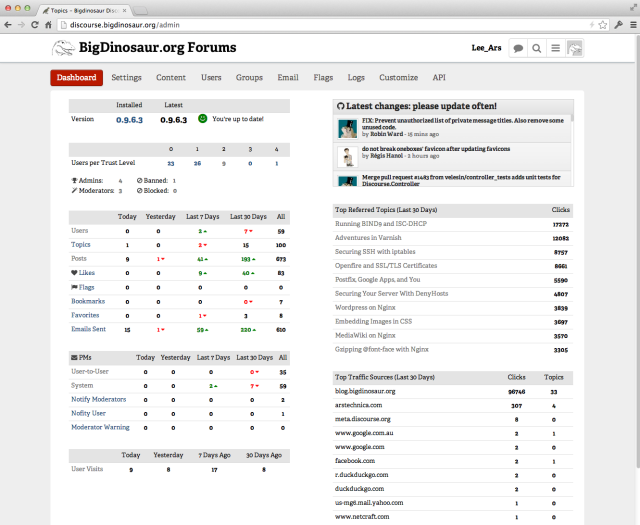This screenshot has width=640, height=525.
Task: Click the green up-to-date smiley icon
Action: (202, 118)
